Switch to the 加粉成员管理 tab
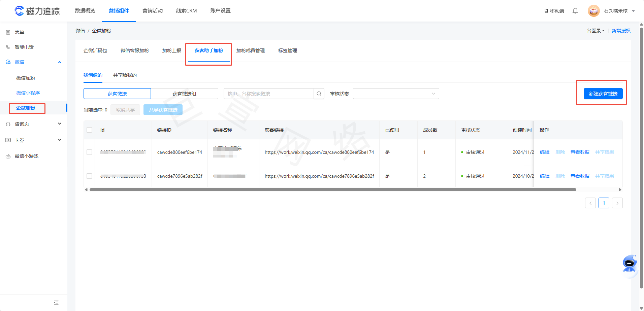The width and height of the screenshot is (644, 311). [250, 50]
